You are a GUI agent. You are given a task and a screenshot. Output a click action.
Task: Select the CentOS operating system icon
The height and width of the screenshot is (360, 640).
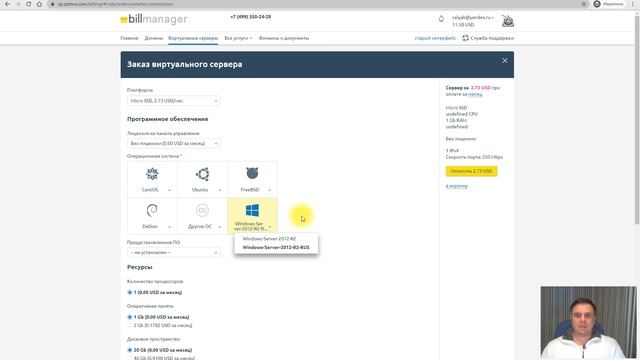point(152,174)
